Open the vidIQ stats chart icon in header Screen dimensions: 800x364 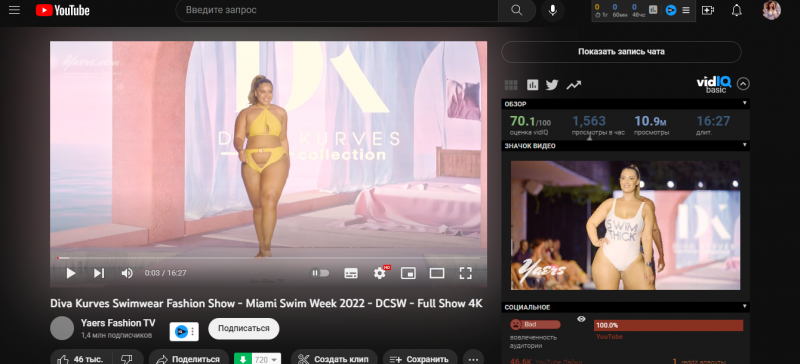[653, 10]
